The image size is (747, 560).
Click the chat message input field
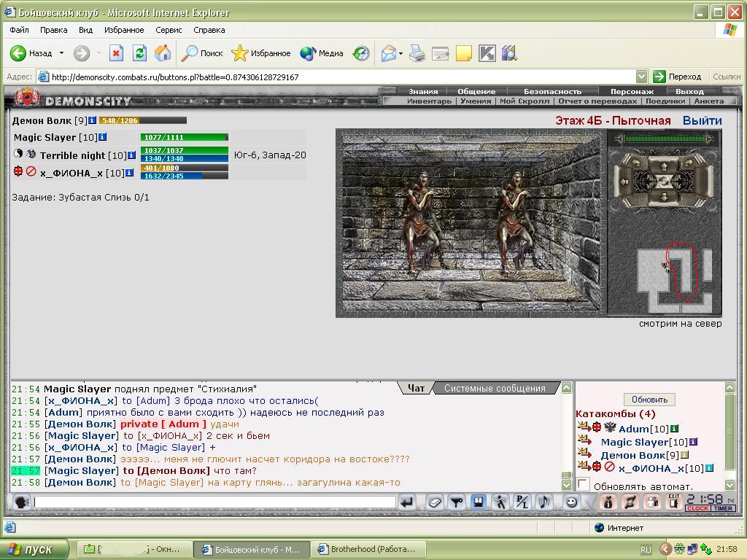click(x=214, y=502)
